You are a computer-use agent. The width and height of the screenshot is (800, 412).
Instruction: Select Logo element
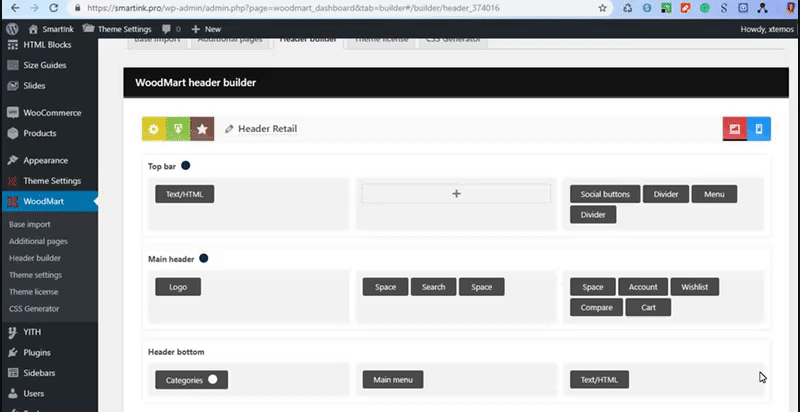[178, 287]
